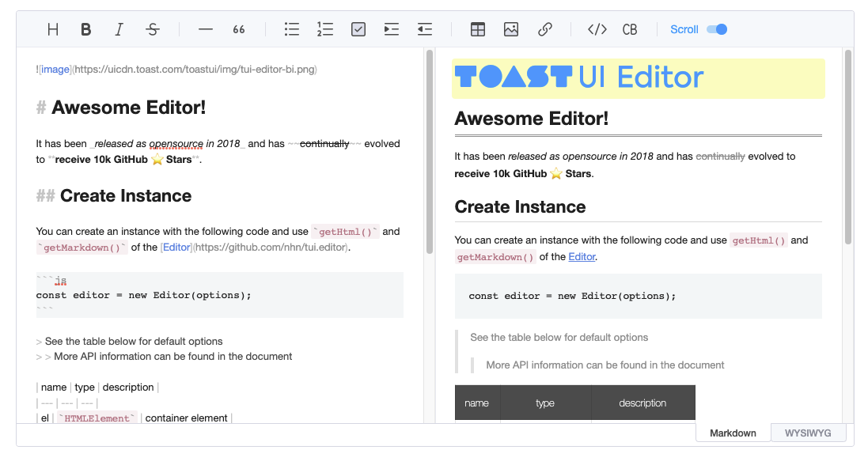The height and width of the screenshot is (465, 868).
Task: Outdent the current line
Action: (x=425, y=29)
